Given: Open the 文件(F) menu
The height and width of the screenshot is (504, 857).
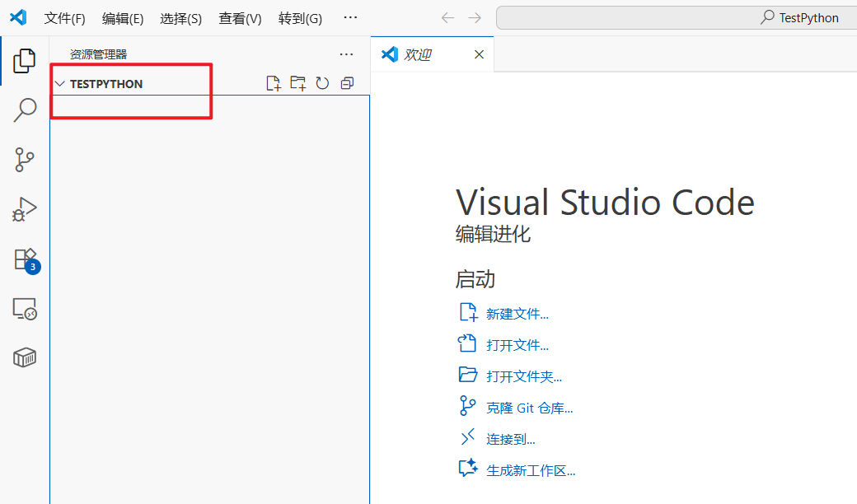Looking at the screenshot, I should pyautogui.click(x=64, y=19).
